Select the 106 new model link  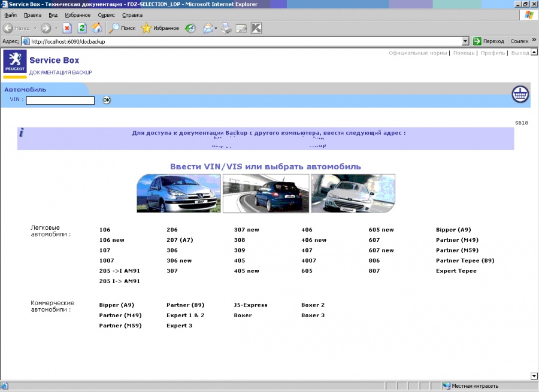pyautogui.click(x=112, y=240)
